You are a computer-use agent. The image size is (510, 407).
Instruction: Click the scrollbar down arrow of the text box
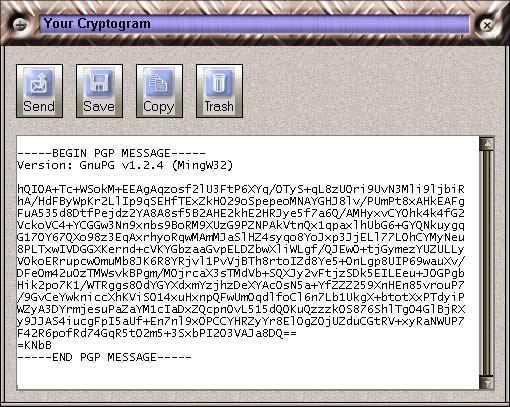pyautogui.click(x=487, y=382)
